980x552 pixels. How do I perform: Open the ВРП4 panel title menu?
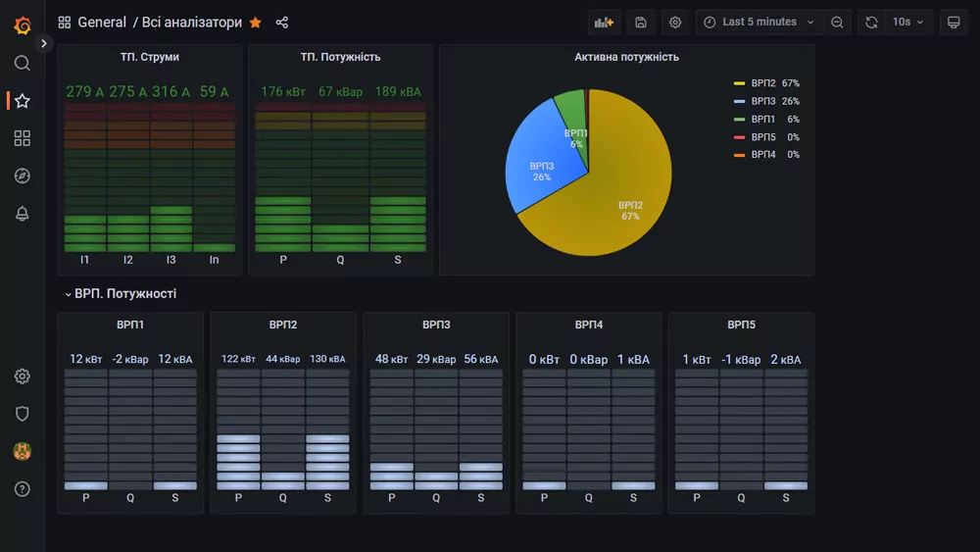pos(589,325)
